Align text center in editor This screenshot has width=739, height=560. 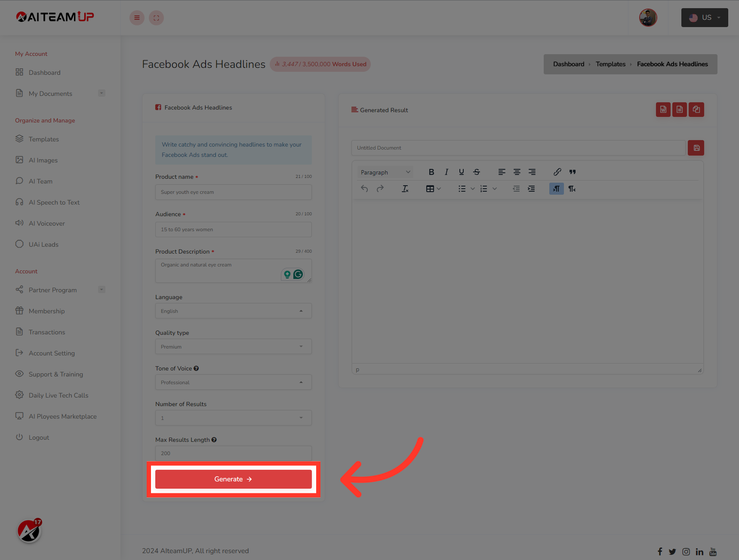click(x=517, y=172)
